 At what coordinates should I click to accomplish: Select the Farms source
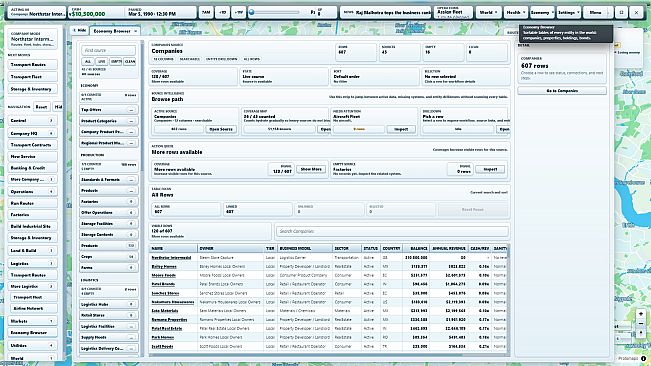[108, 268]
